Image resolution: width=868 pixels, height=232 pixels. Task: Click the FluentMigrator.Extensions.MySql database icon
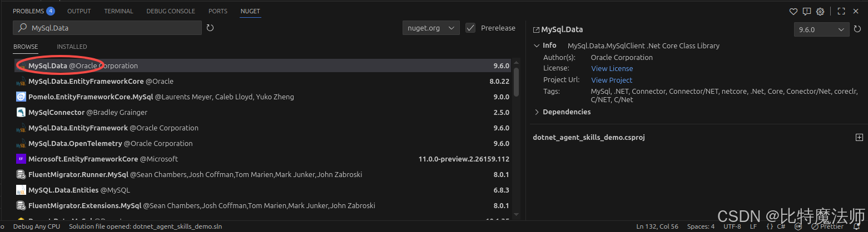(x=21, y=205)
